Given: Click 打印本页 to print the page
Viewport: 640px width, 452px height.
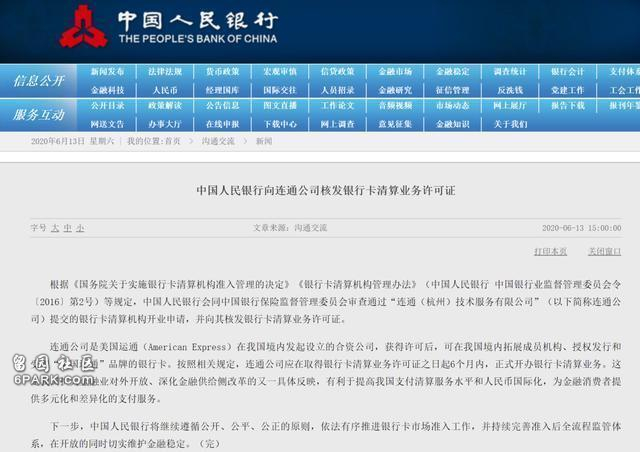Looking at the screenshot, I should pyautogui.click(x=551, y=252).
